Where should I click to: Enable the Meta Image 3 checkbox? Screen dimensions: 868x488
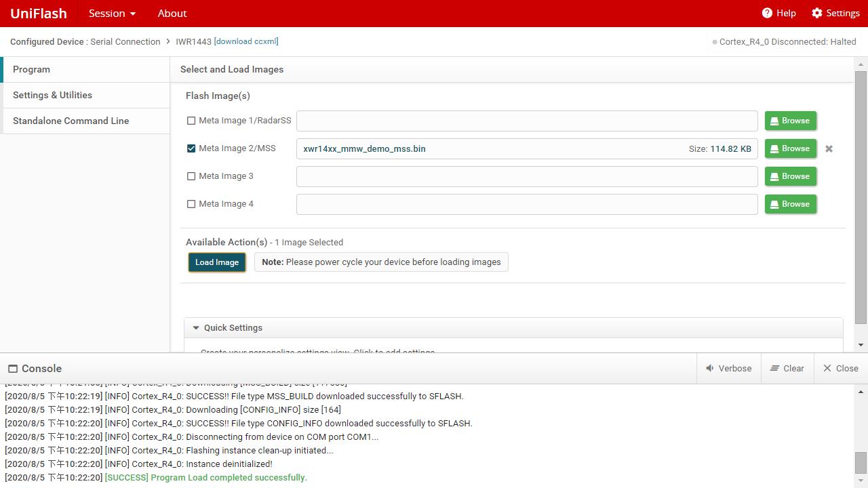191,176
